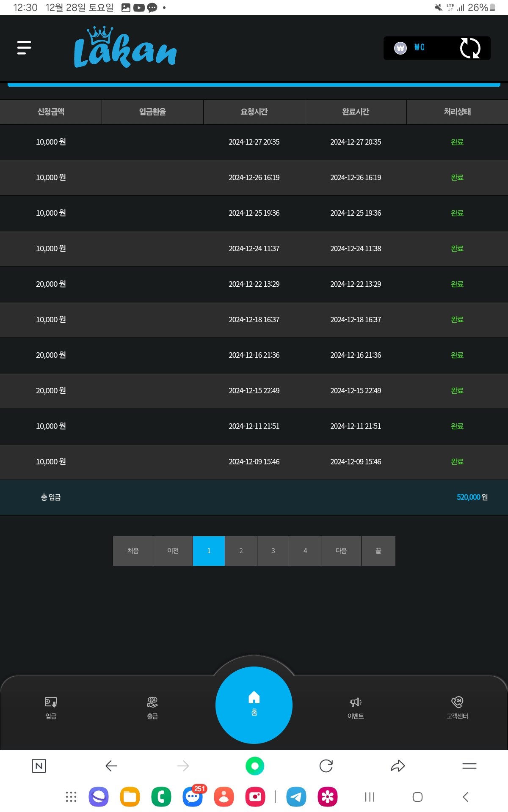
Task: Share page using browser share arrow
Action: coord(398,766)
